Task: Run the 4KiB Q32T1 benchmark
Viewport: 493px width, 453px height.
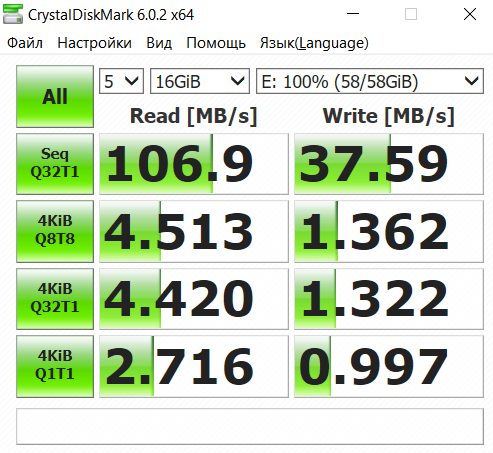Action: [55, 299]
